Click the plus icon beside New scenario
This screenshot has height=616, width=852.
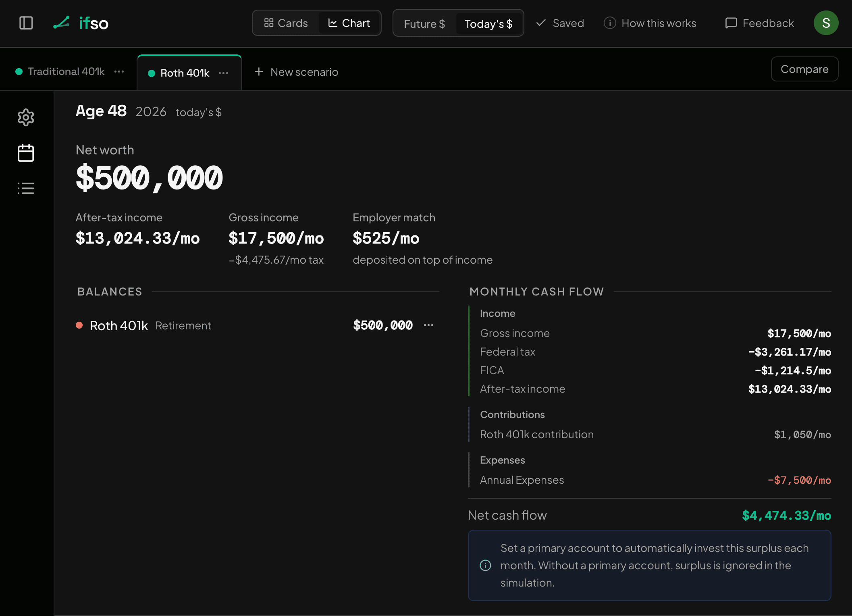click(x=259, y=71)
